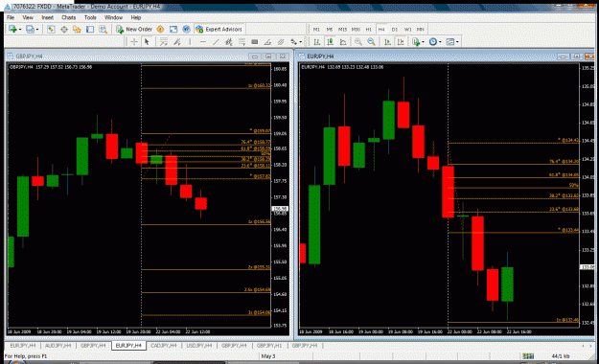Image resolution: width=599 pixels, height=364 pixels.
Task: Select the Rectangle shape tool
Action: tap(255, 41)
